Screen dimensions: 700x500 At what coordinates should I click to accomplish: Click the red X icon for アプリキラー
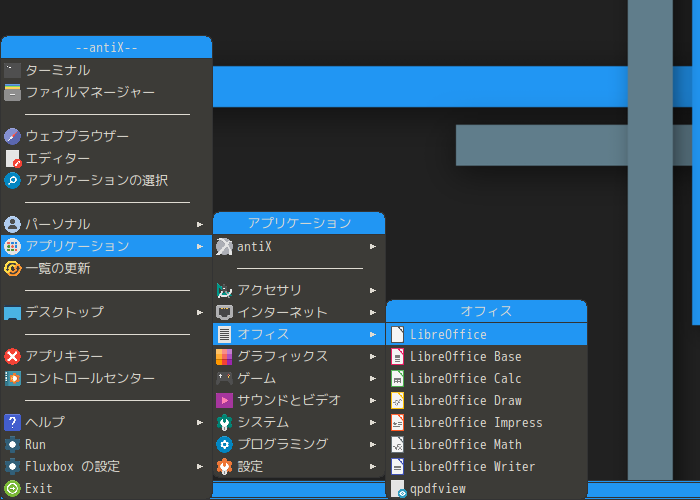click(12, 356)
